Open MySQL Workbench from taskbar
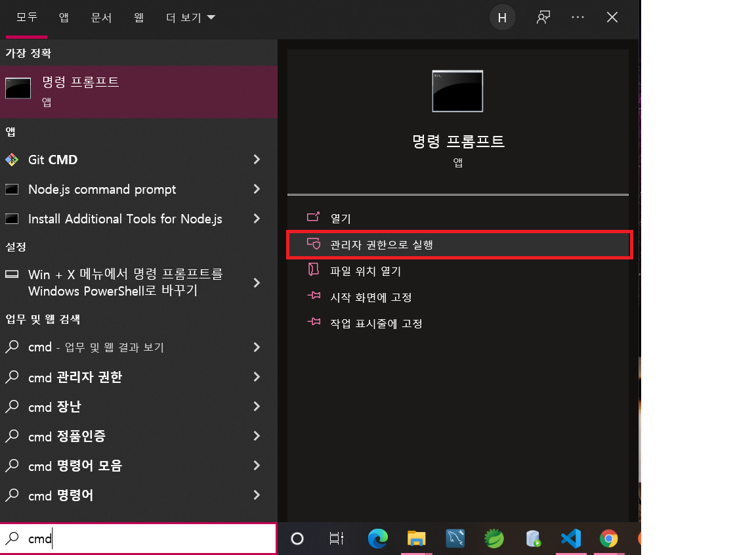 tap(455, 539)
